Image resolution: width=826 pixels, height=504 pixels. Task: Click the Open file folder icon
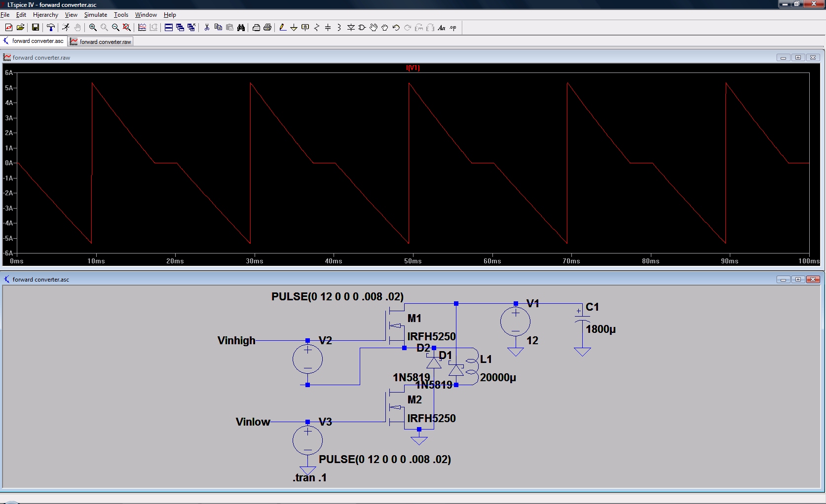(20, 28)
